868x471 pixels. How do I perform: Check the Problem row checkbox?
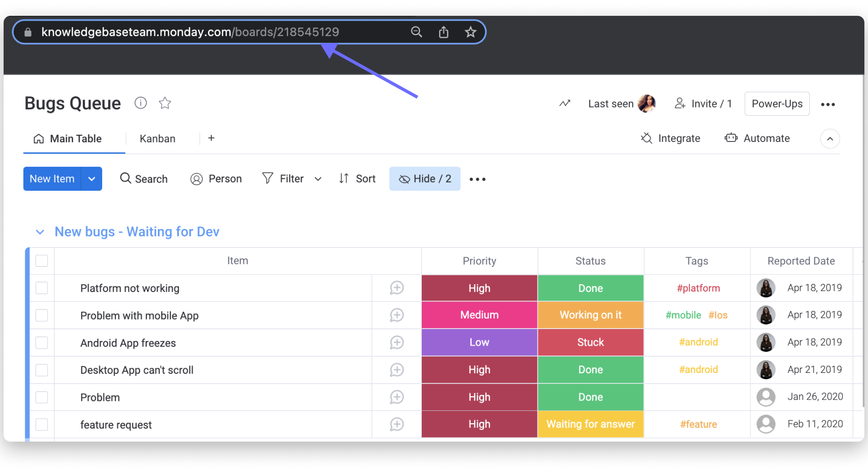(x=42, y=397)
